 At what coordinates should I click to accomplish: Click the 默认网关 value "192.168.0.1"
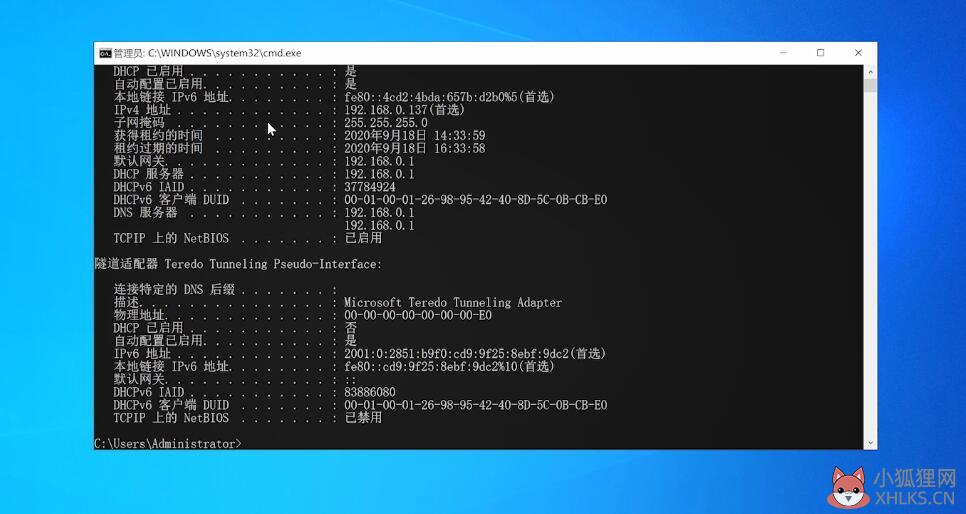(379, 161)
